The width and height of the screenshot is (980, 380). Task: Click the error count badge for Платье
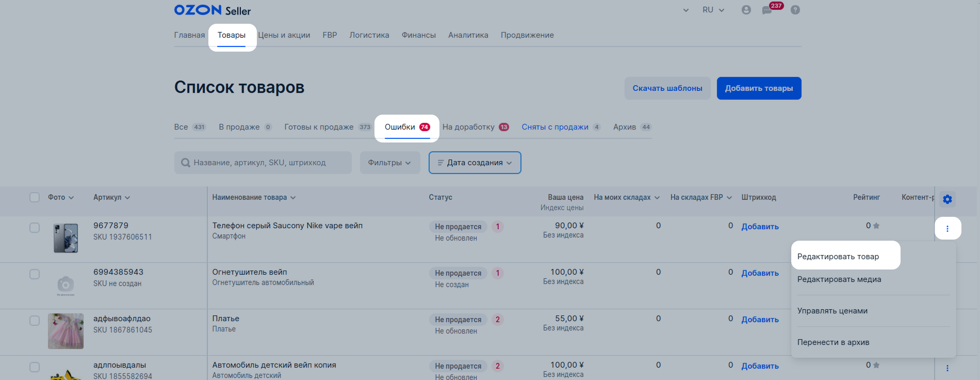tap(497, 320)
